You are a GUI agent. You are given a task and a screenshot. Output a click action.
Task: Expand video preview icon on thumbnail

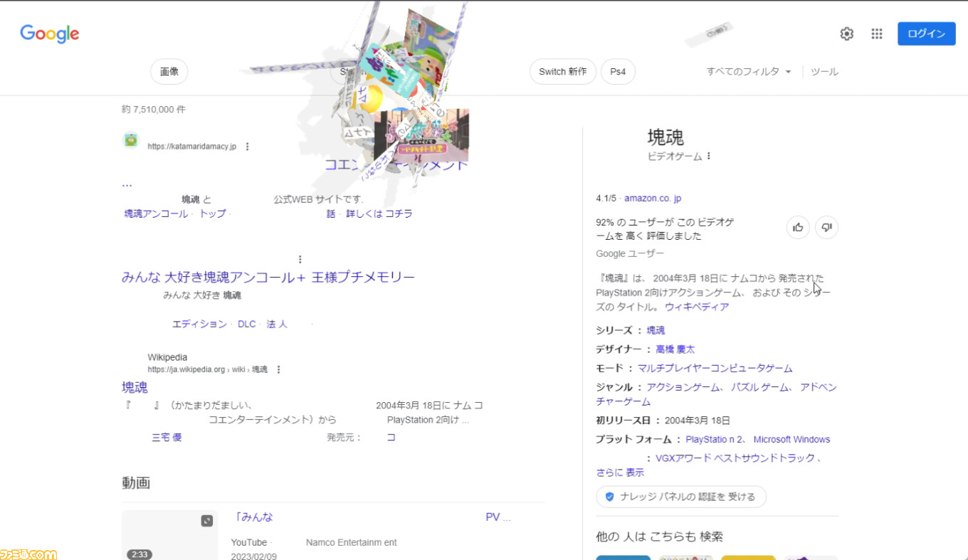point(206,521)
